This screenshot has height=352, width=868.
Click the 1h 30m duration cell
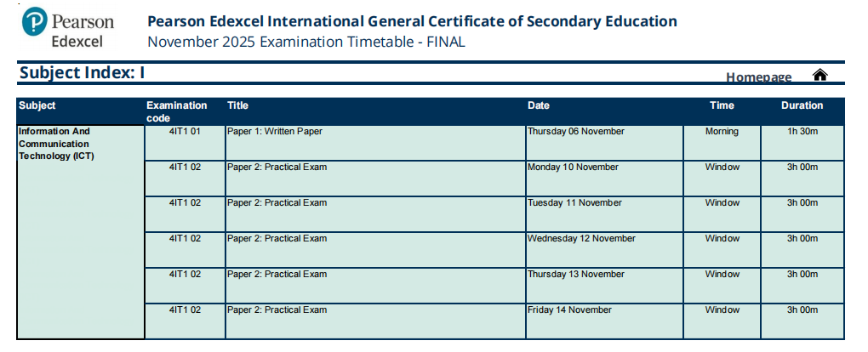click(x=802, y=132)
